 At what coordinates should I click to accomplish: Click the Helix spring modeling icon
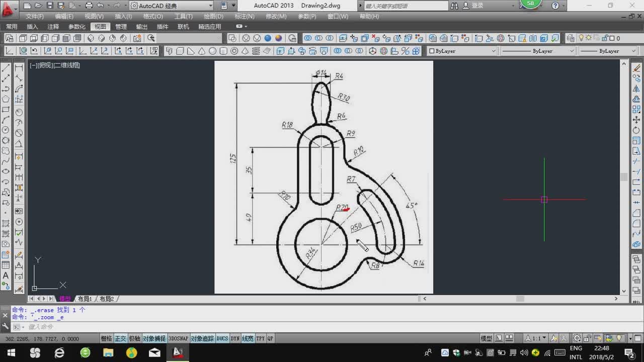click(256, 51)
